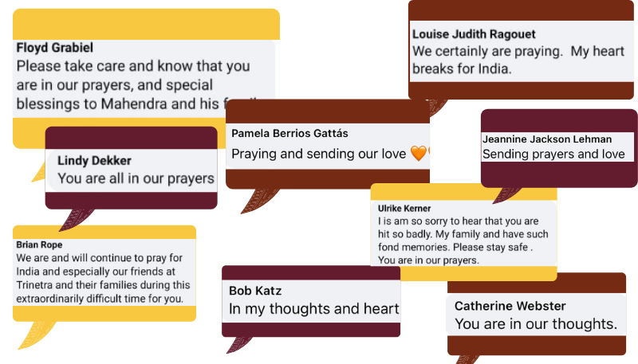Click the maroon speech bubble tail under Bob Katz
Screen dimensions: 638x364
(x=238, y=345)
